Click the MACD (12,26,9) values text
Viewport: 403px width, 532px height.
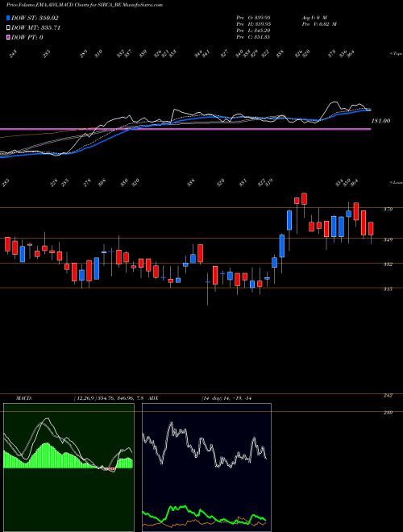point(109,398)
